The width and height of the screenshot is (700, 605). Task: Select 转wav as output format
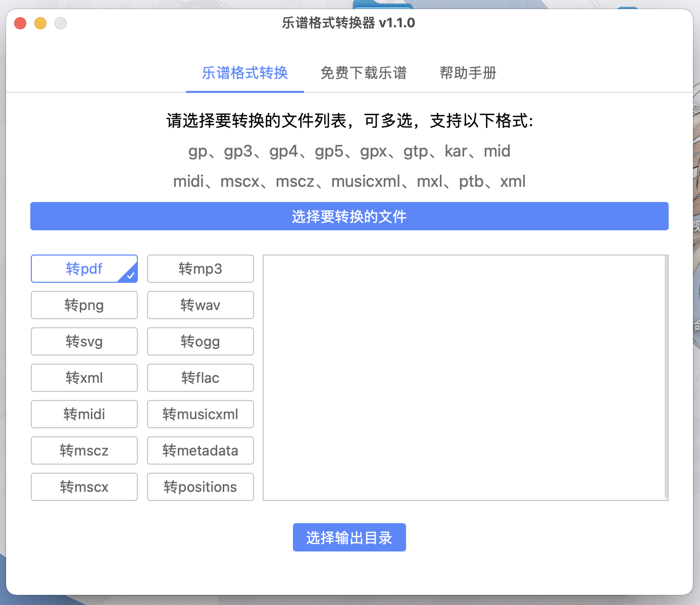(200, 305)
